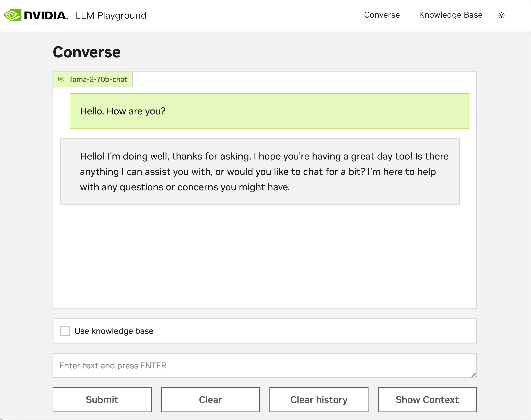Select the llama-2-70b-chat model label

[x=98, y=79]
